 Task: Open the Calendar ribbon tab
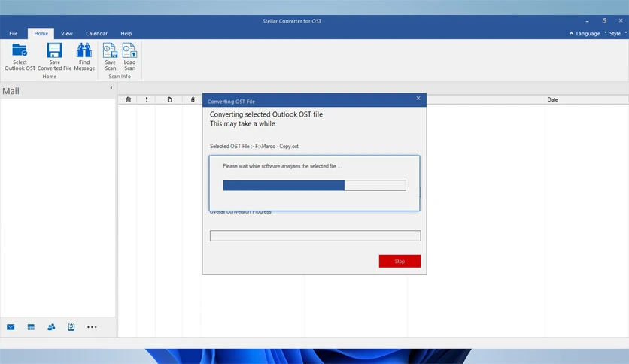[96, 34]
